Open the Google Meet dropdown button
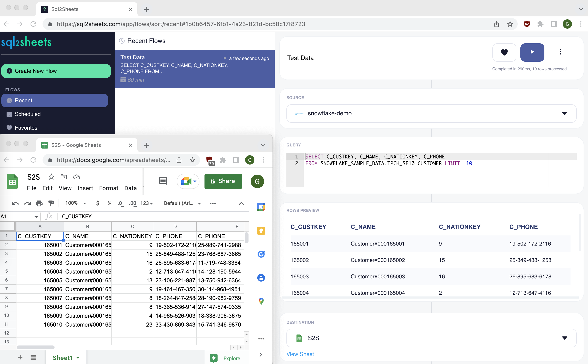Screen dimensions: 588x364 (188, 181)
